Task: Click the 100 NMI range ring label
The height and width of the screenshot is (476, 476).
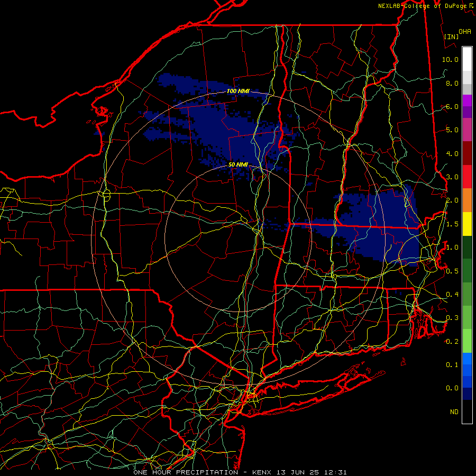Action: [x=238, y=91]
